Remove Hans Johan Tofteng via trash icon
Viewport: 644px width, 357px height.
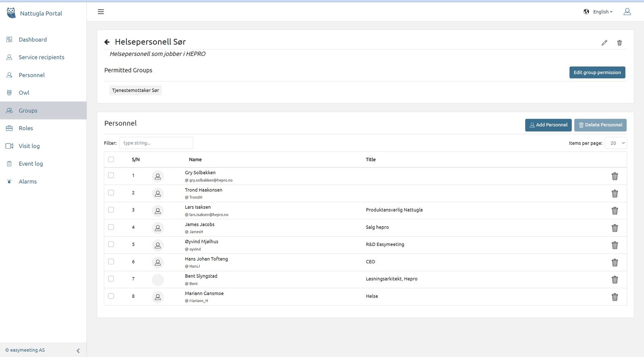[615, 262]
